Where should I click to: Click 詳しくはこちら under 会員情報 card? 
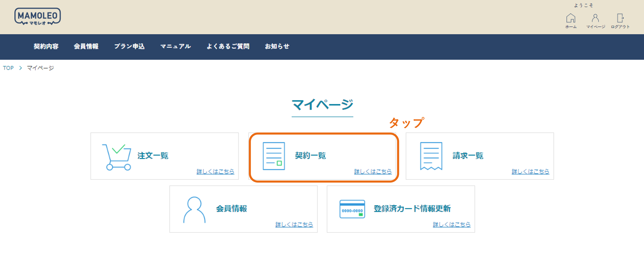click(x=294, y=224)
